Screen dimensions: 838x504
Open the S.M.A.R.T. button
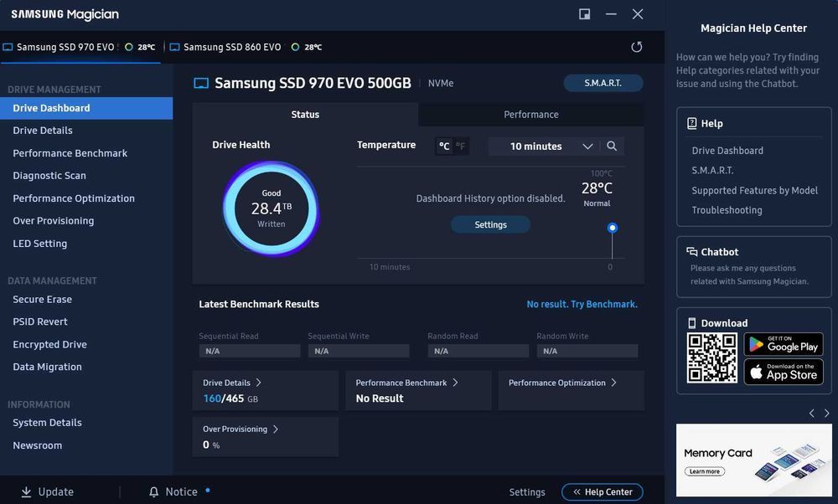tap(603, 83)
